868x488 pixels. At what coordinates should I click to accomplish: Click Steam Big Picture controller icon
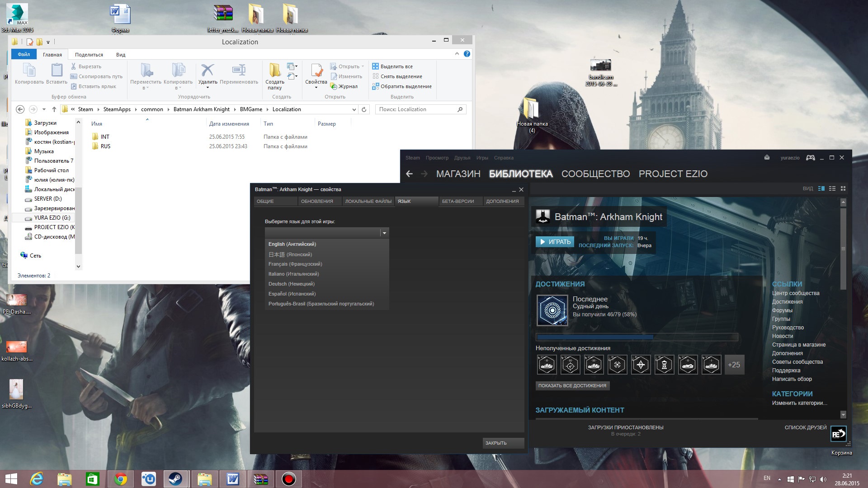pos(811,158)
